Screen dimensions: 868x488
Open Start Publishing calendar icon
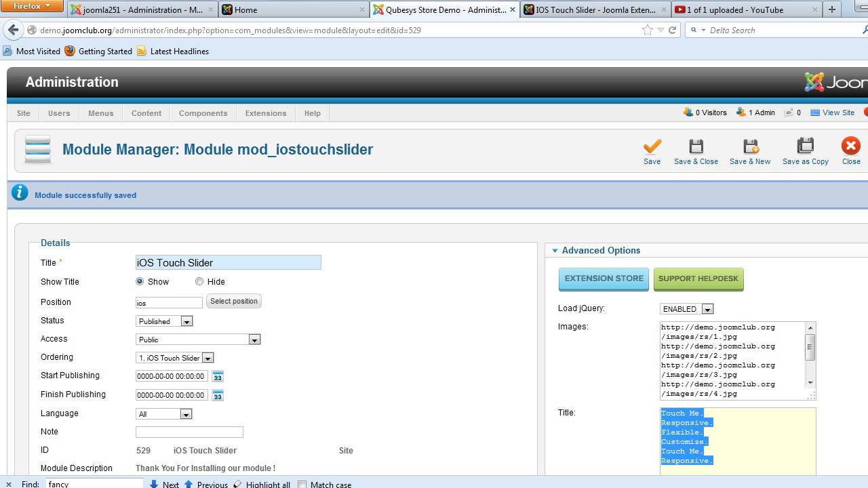pyautogui.click(x=218, y=376)
